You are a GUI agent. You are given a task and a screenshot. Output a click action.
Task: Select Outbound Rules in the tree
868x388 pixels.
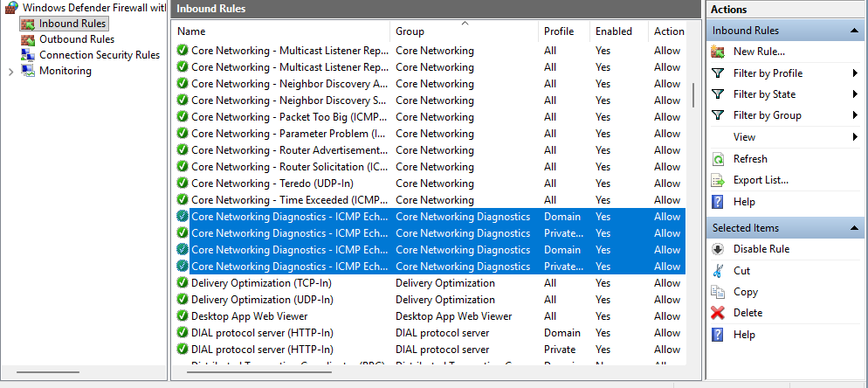76,39
